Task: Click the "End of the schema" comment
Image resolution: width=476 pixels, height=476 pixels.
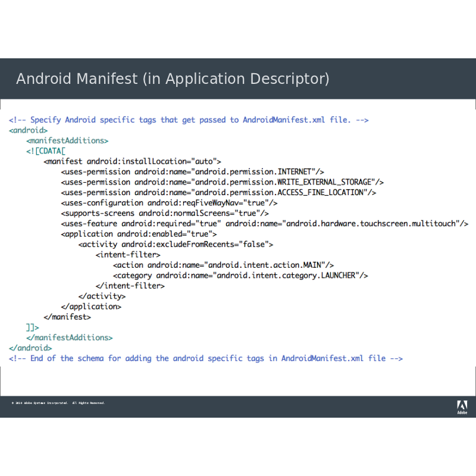Action: (206, 358)
